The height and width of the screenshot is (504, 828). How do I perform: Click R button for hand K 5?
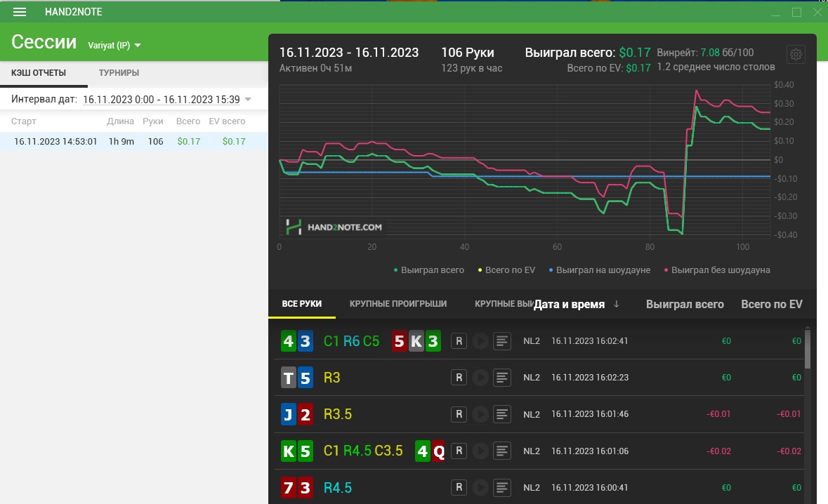pos(459,451)
